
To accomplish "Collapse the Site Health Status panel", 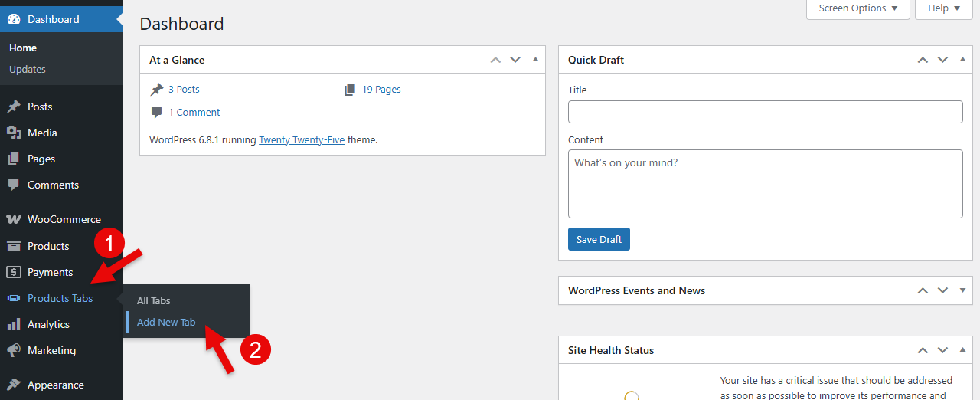I will [962, 350].
